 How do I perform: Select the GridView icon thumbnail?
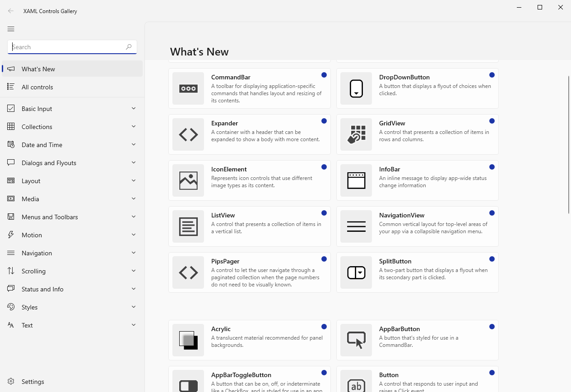click(x=356, y=134)
